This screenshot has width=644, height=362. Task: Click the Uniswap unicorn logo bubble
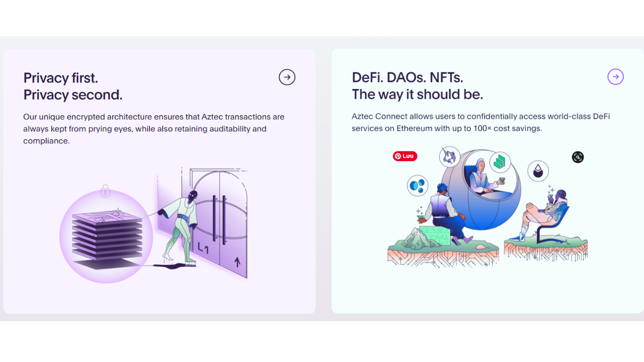pyautogui.click(x=450, y=156)
